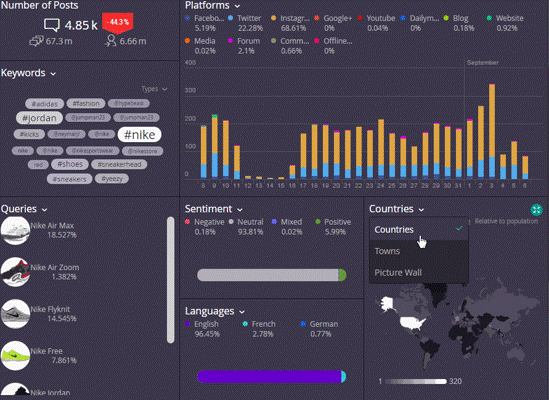Open the Platforms dropdown
This screenshot has width=549, height=400.
tap(213, 6)
